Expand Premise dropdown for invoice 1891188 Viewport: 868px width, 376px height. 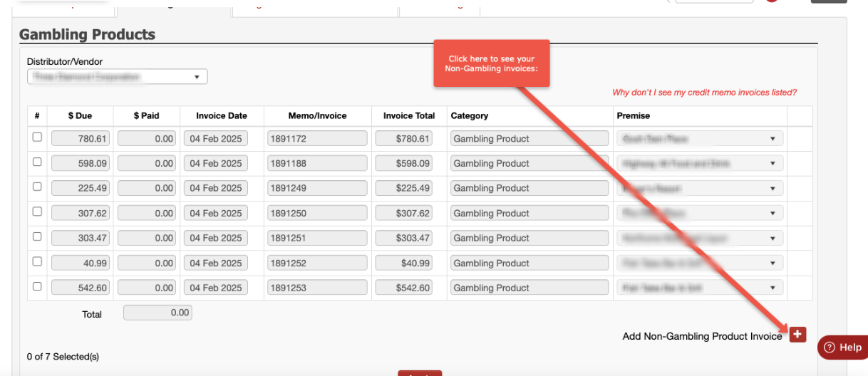(700, 164)
